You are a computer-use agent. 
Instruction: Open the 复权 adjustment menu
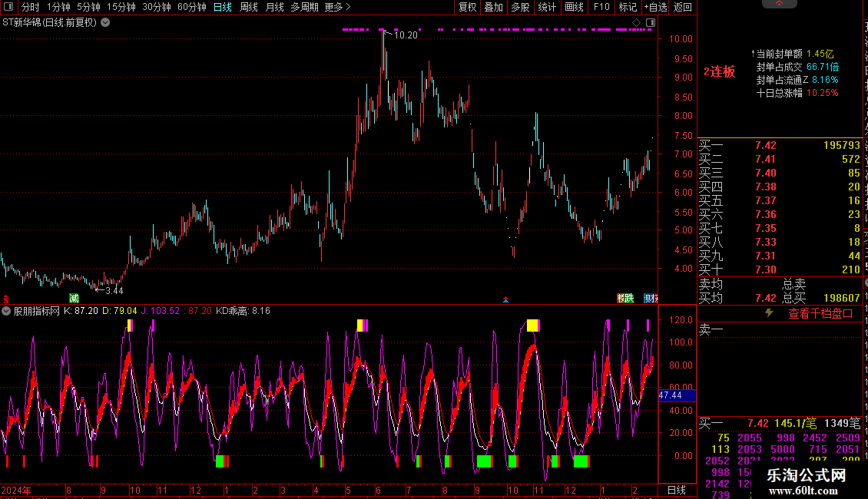coord(467,7)
